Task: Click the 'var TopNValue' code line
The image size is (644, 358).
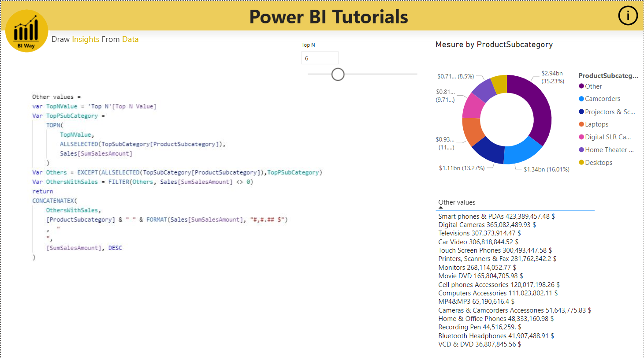Action: click(94, 106)
